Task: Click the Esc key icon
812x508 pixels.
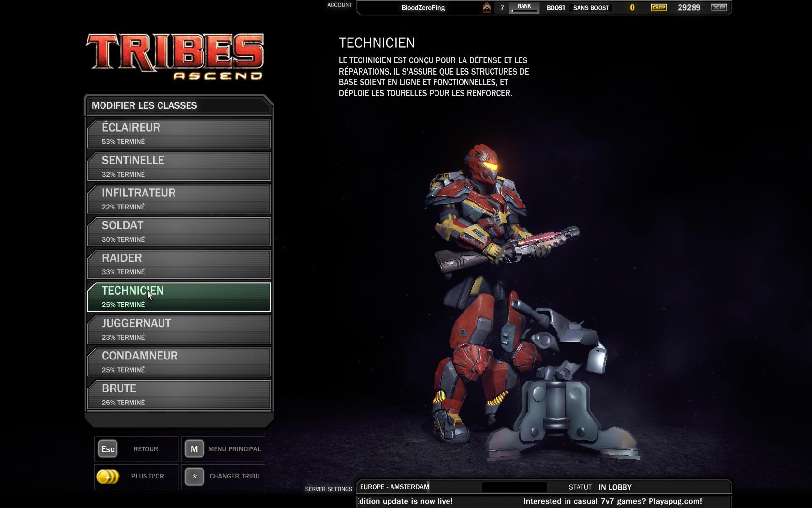Action: (108, 449)
